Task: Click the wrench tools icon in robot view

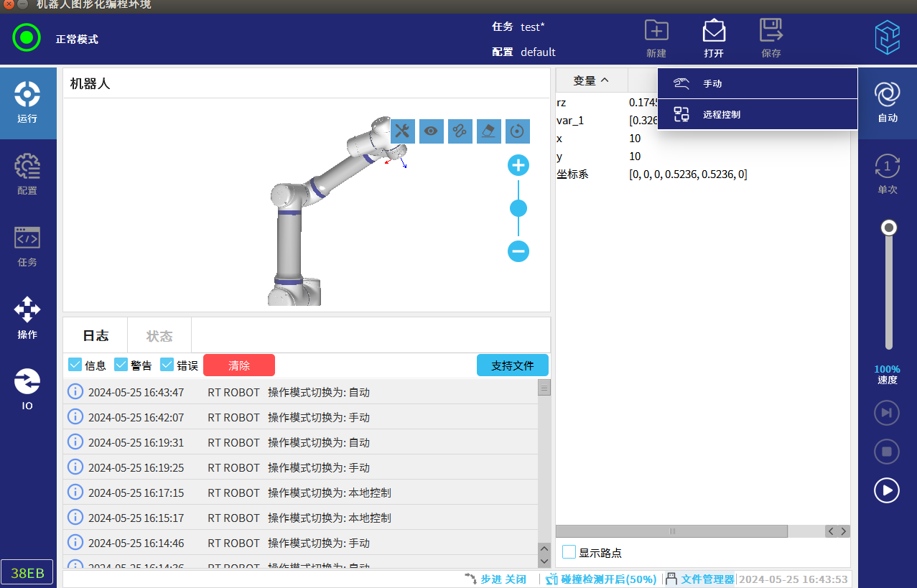Action: click(403, 131)
